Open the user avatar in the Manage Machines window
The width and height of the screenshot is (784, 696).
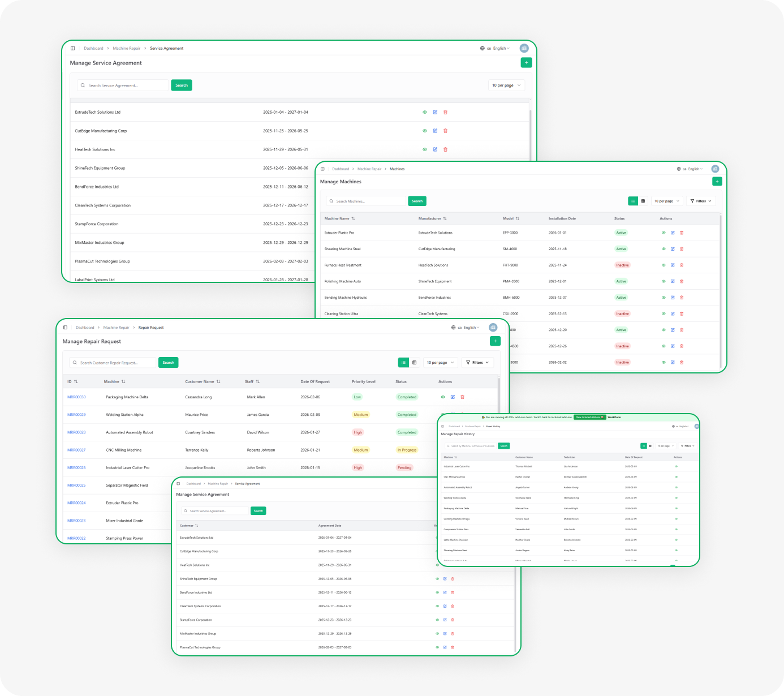click(x=715, y=169)
